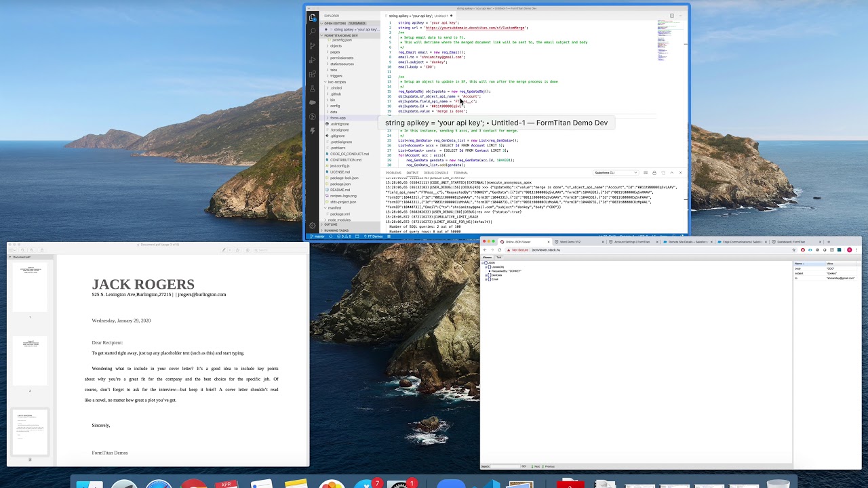Select Remote Site Details Salesforce tab
The height and width of the screenshot is (488, 868).
(x=686, y=242)
